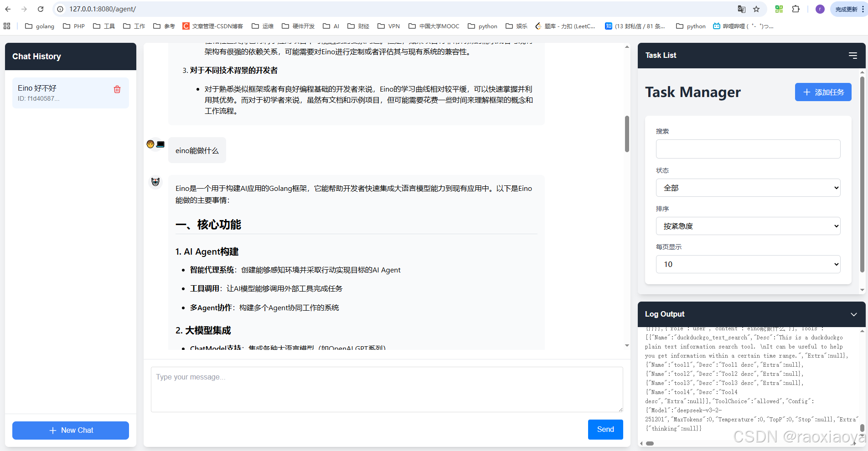The image size is (868, 451).
Task: Click the chat conversation vertical scrollbar thumb
Action: click(x=627, y=134)
